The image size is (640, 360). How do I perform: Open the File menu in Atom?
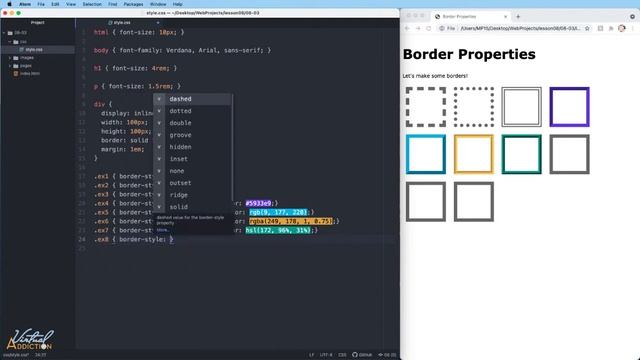point(41,4)
